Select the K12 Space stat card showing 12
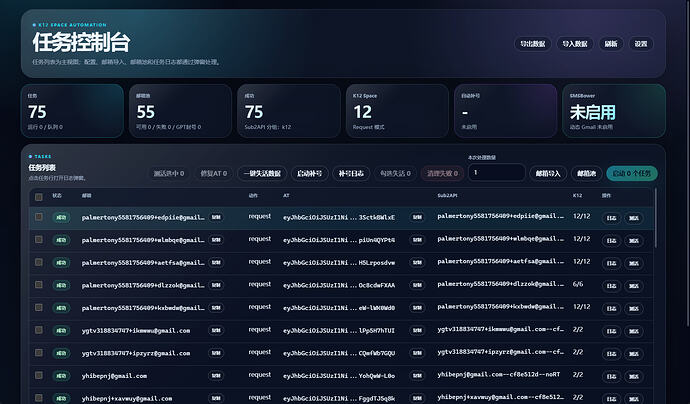Viewport: 690px width, 404px height. pyautogui.click(x=397, y=111)
